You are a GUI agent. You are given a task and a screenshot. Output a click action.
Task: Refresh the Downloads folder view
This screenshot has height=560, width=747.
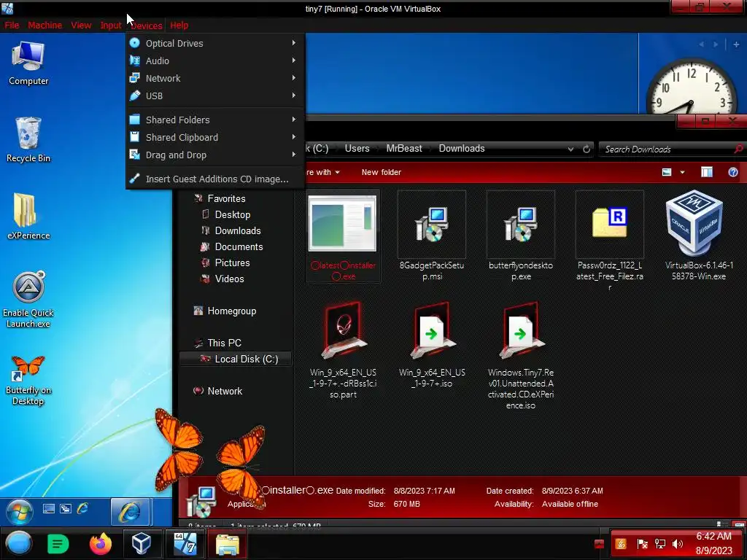click(587, 149)
